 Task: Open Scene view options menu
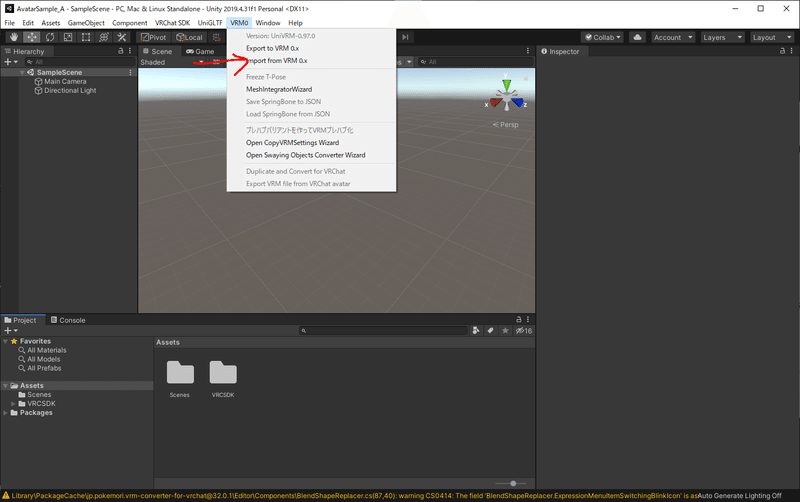[528, 51]
